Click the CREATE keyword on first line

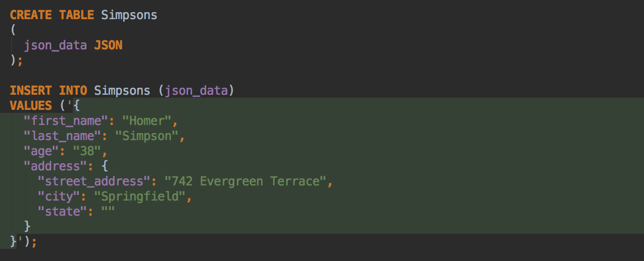tap(31, 15)
